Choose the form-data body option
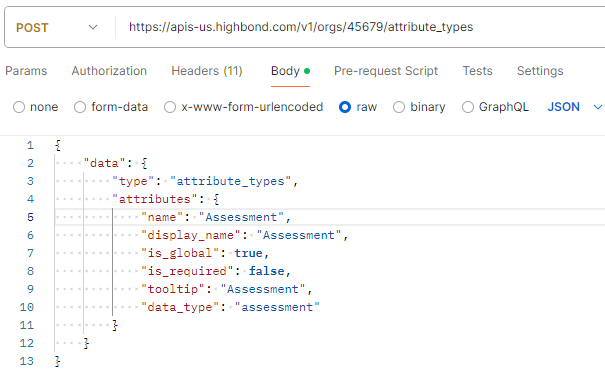 pyautogui.click(x=80, y=107)
